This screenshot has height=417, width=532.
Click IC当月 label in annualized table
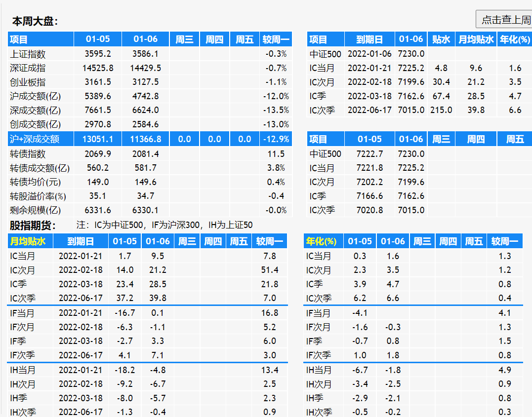click(319, 256)
